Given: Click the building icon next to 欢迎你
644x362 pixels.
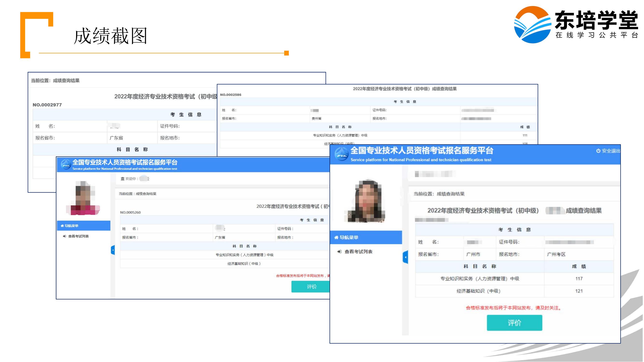Looking at the screenshot, I should point(122,179).
